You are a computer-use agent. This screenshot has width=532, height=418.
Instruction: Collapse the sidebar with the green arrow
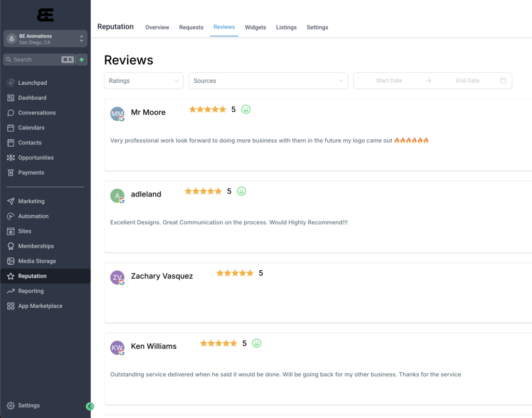click(89, 406)
